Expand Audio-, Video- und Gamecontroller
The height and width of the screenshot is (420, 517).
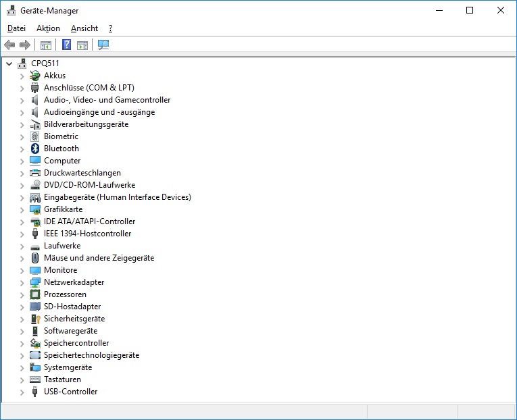click(x=22, y=100)
